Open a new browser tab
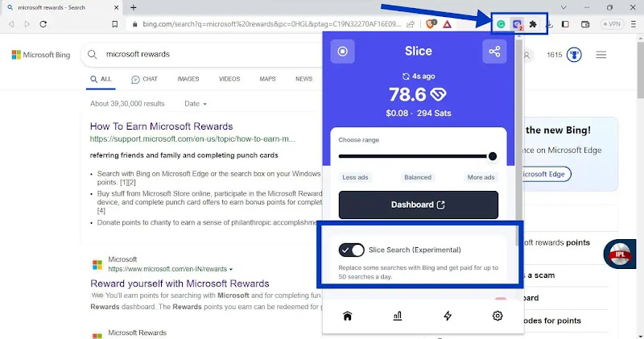 (133, 7)
